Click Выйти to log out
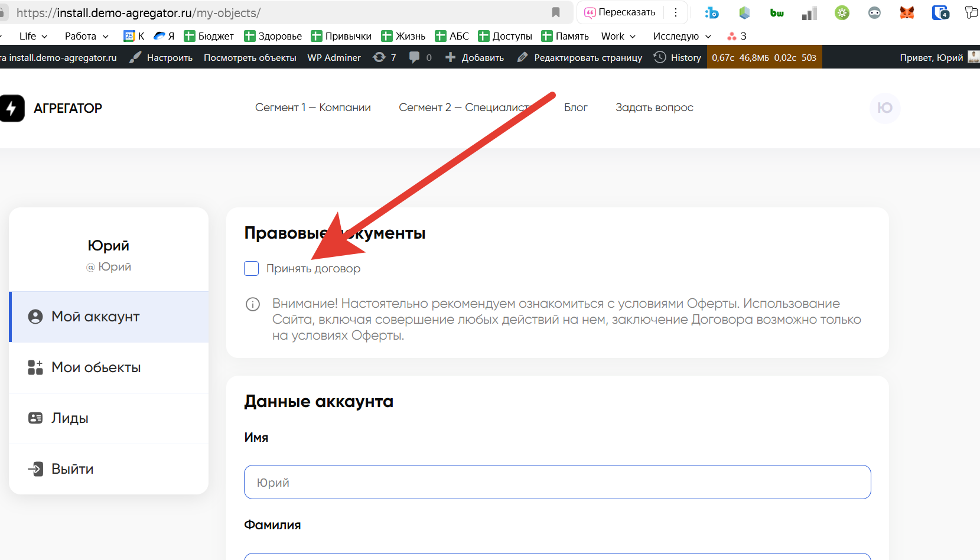The image size is (980, 560). 72,469
